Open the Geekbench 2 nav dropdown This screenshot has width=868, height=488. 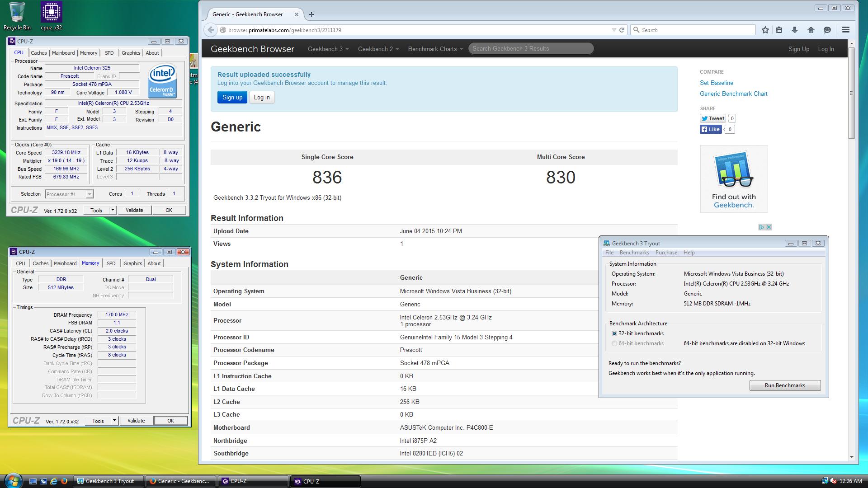click(378, 49)
